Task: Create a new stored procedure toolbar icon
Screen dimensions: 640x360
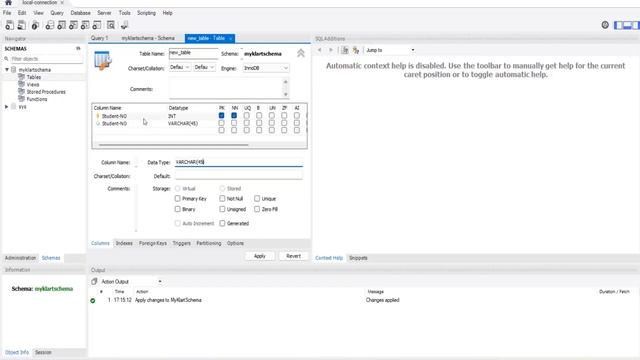Action: (85, 25)
